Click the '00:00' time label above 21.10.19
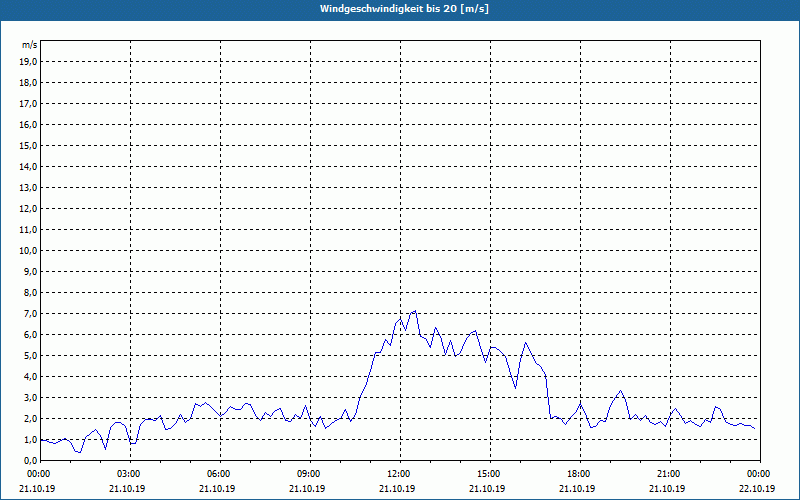This screenshot has height=500, width=800. (38, 474)
